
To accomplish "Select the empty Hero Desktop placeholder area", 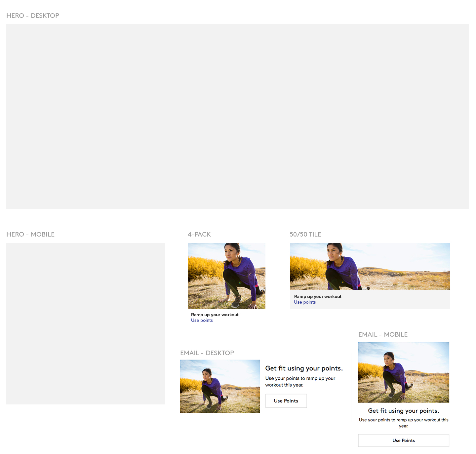I will [x=237, y=116].
